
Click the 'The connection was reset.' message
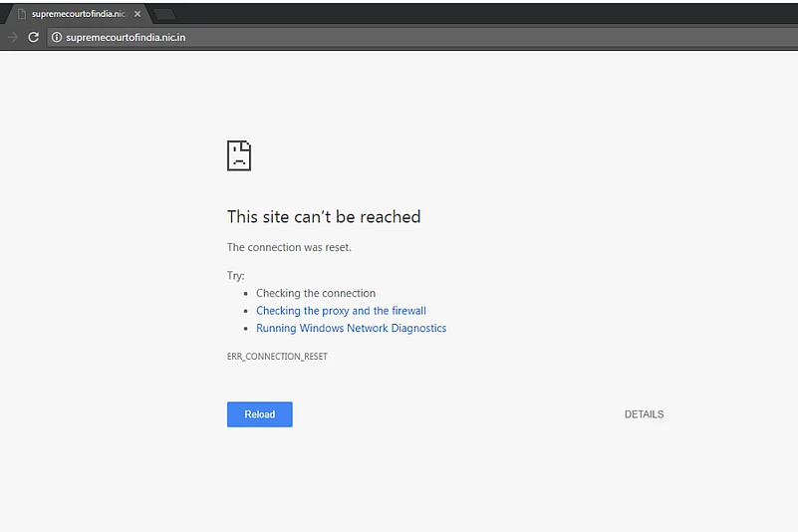[x=289, y=247]
